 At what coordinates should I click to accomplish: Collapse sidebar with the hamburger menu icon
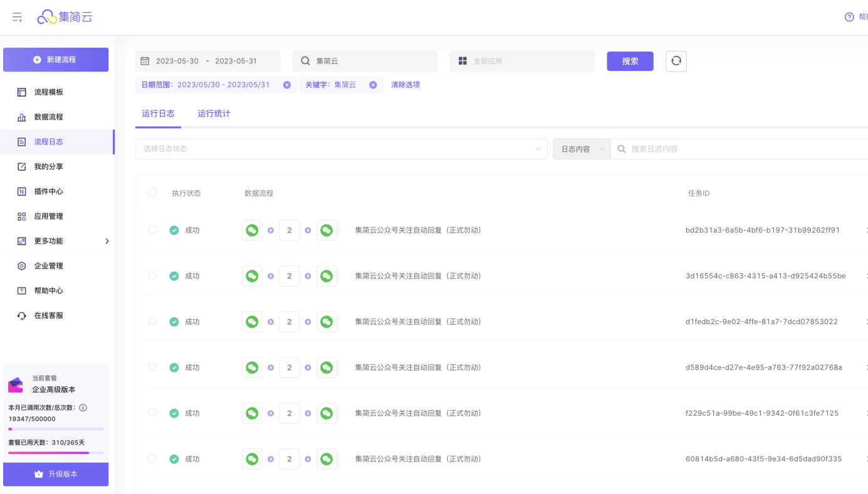(17, 17)
